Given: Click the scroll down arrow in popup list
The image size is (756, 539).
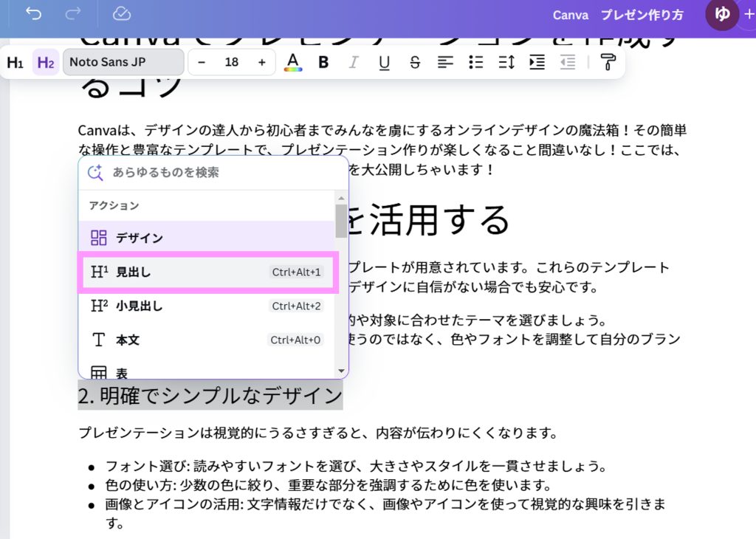Looking at the screenshot, I should (x=341, y=371).
